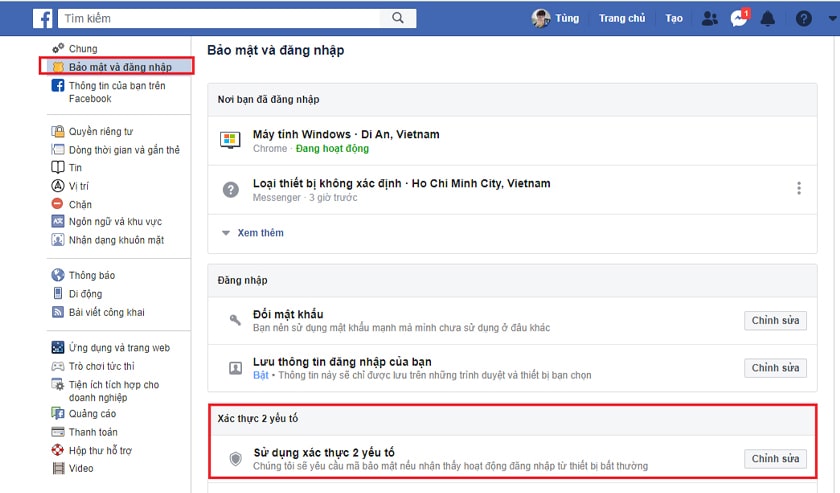840x493 pixels.
Task: Click the Thông báo globe icon
Action: (58, 275)
